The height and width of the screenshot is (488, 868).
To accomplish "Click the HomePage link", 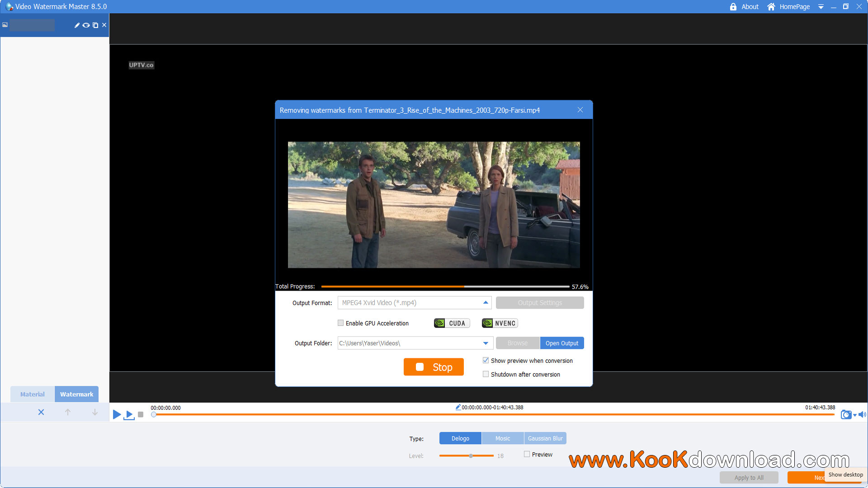I will (x=794, y=7).
